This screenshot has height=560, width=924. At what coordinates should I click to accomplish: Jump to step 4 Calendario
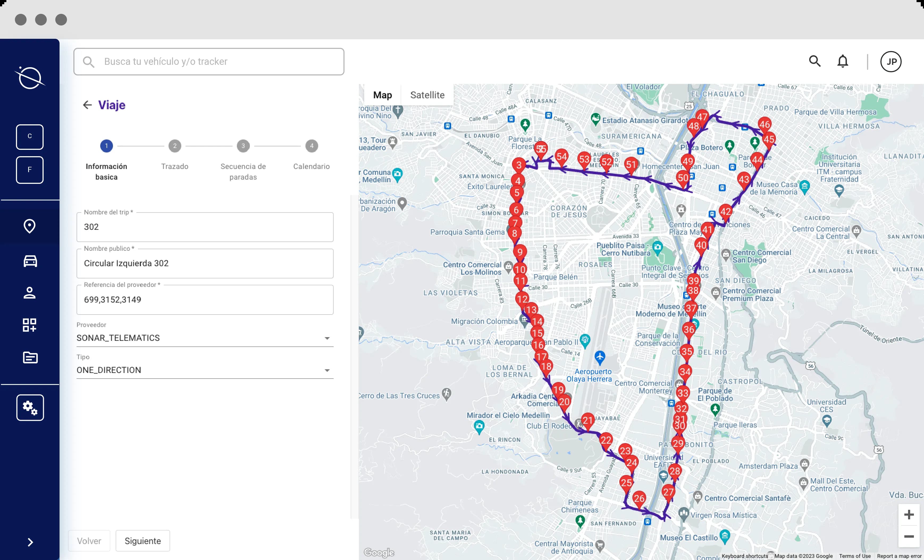(311, 146)
